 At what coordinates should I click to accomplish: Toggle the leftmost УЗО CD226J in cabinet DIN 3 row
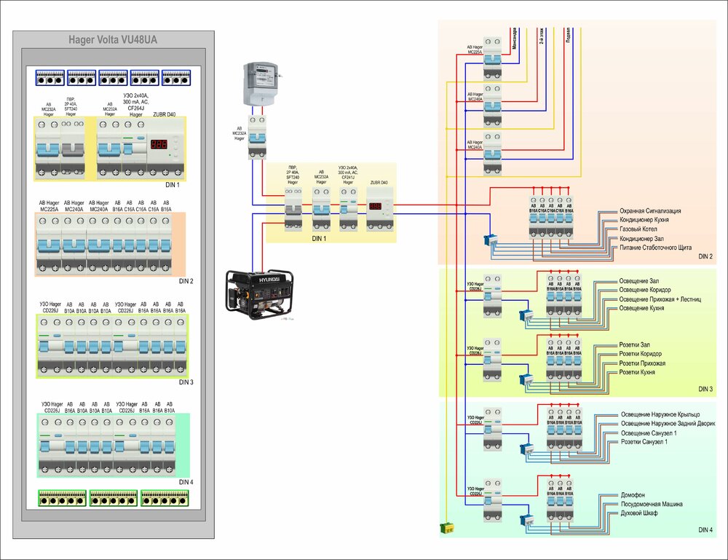(x=44, y=347)
